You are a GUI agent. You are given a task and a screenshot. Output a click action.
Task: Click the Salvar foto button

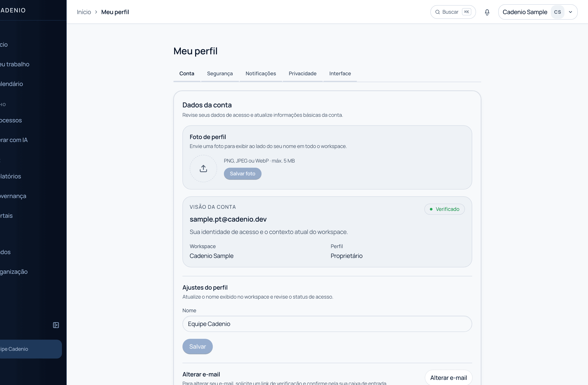[242, 174]
